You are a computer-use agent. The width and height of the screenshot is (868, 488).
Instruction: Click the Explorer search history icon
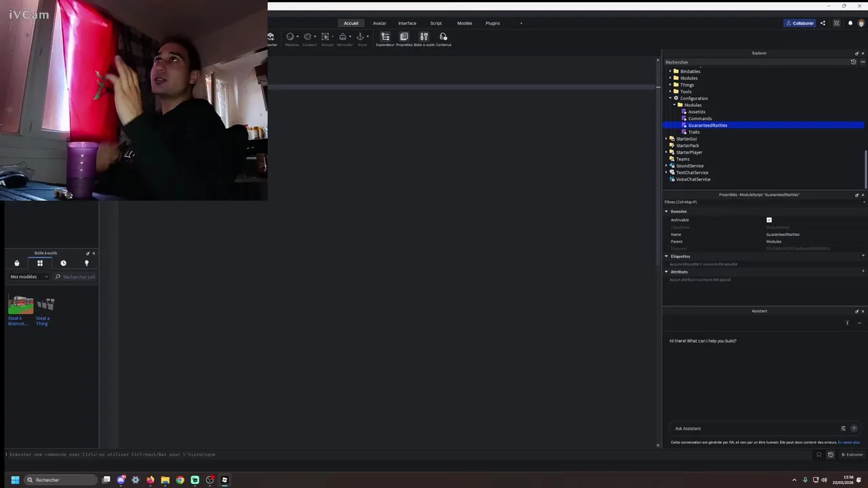click(853, 62)
